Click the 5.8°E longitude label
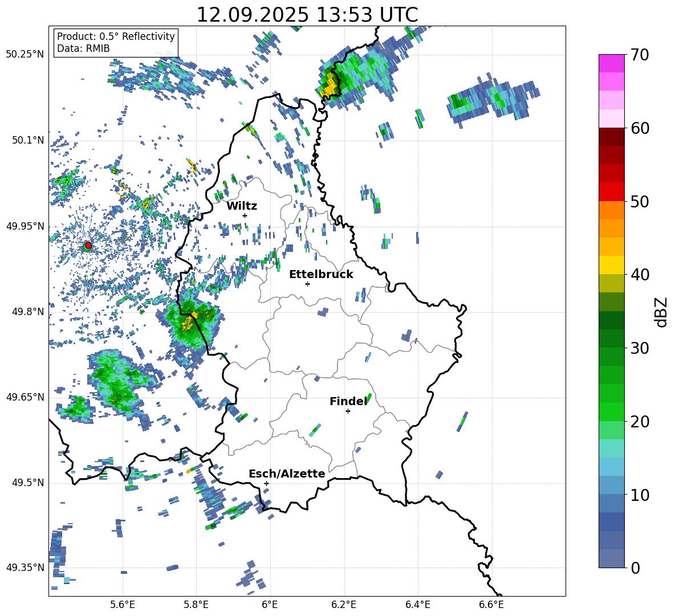The width and height of the screenshot is (675, 616). (196, 605)
